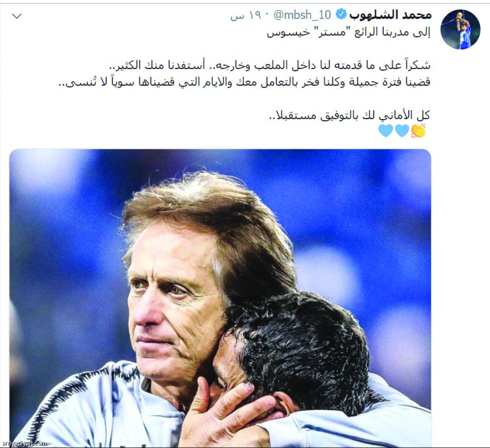Click the blue heart next to clapping emoji
The height and width of the screenshot is (448, 490).
pos(402,131)
